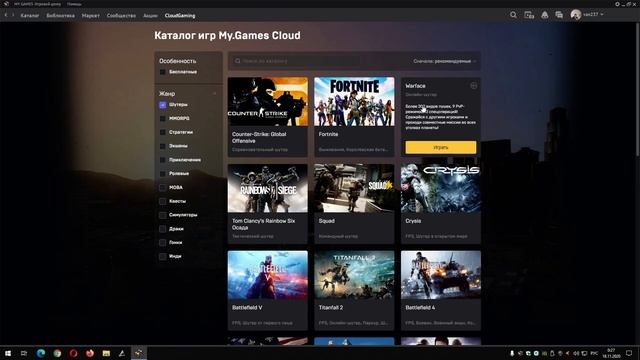
Task: Launch Microsoft Edge from taskbar
Action: pyautogui.click(x=41, y=353)
